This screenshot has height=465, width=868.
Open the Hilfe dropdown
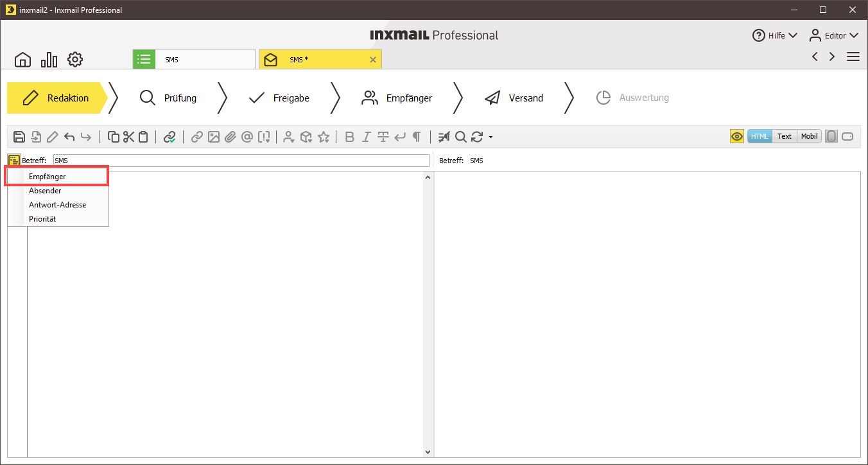pos(775,35)
